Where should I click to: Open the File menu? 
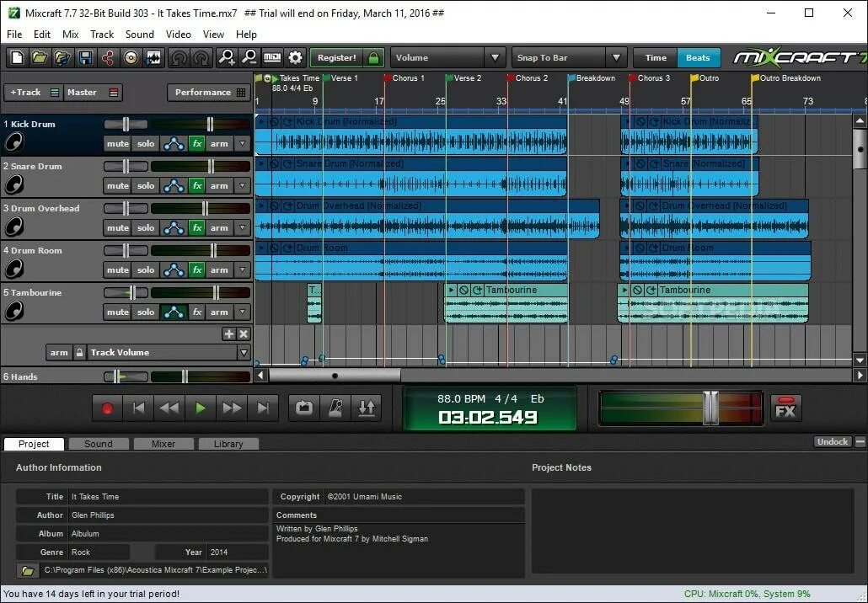click(x=14, y=35)
